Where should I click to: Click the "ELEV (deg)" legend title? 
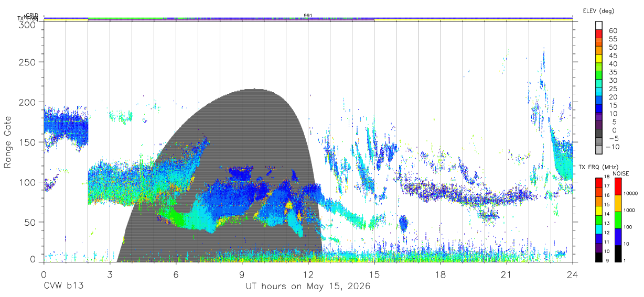598,10
